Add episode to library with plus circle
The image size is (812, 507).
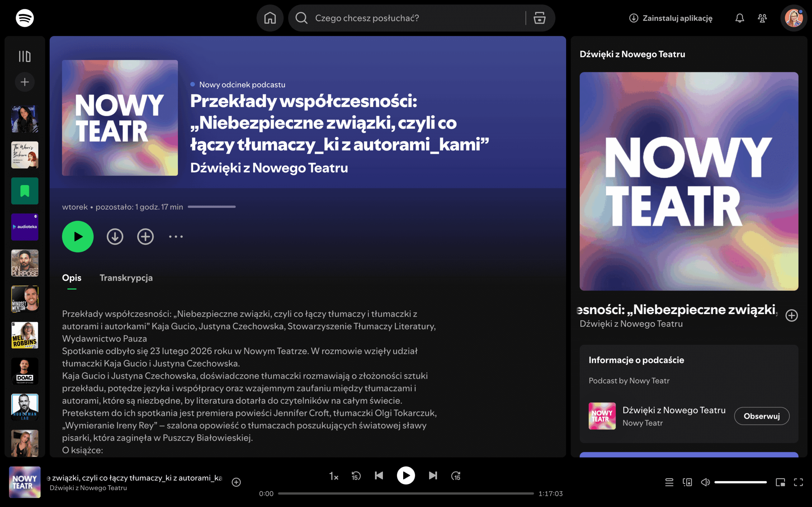pyautogui.click(x=145, y=237)
